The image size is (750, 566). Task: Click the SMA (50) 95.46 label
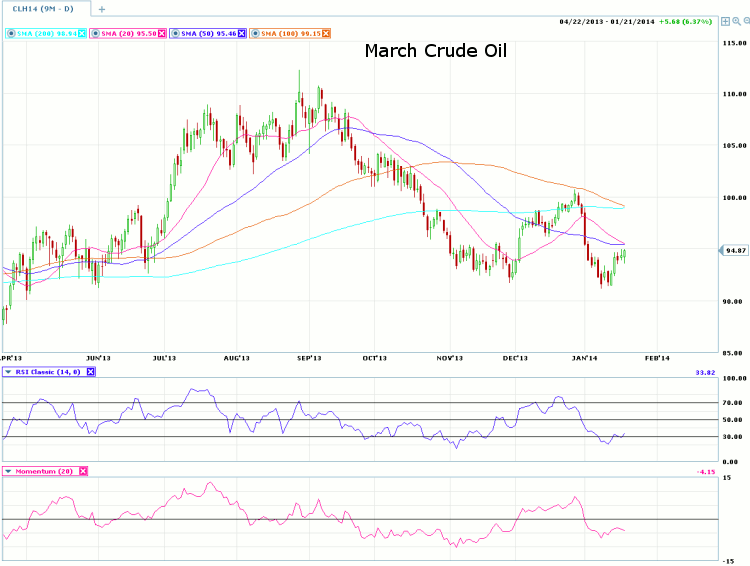(x=209, y=34)
